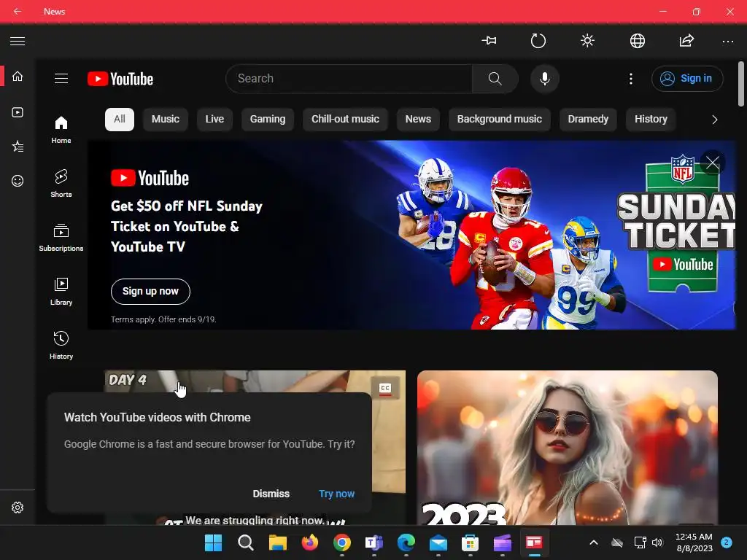Select the News filter chip
The width and height of the screenshot is (747, 560).
[418, 119]
